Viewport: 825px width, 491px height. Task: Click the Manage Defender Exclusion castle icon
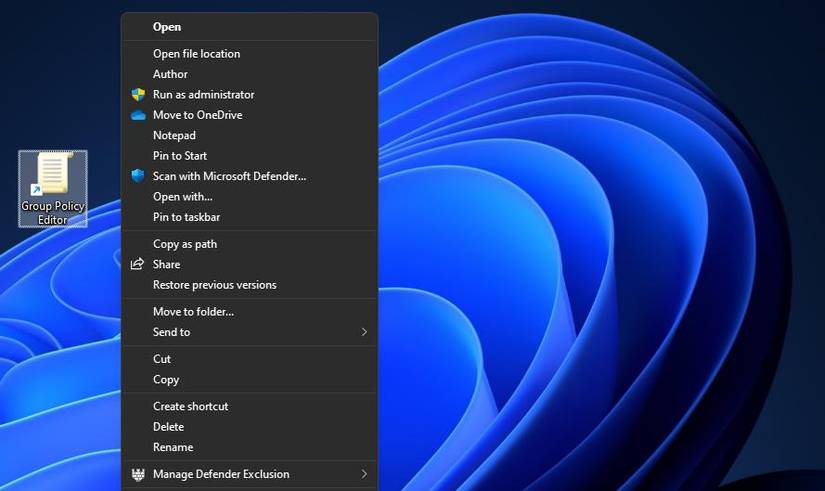click(x=138, y=474)
